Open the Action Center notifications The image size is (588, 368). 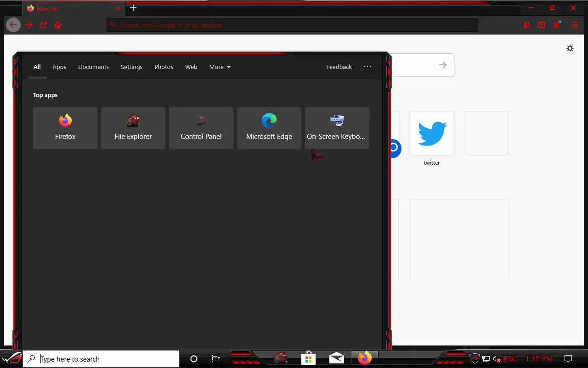[x=568, y=359]
